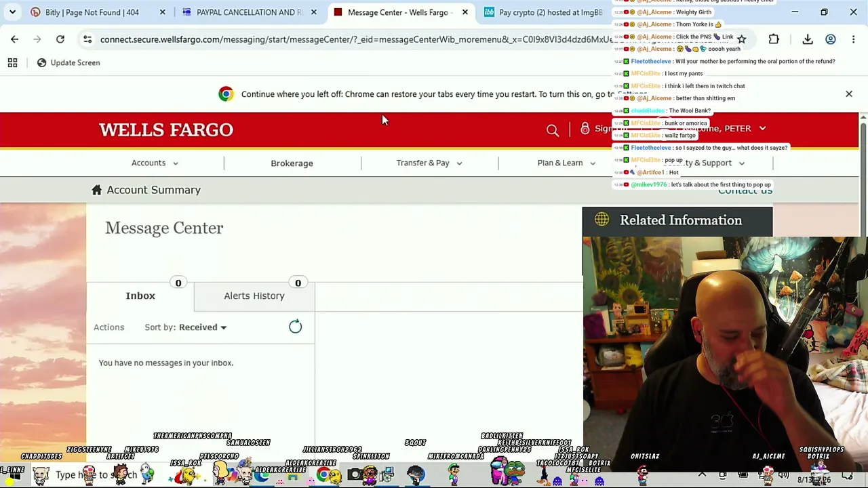
Task: Expand the Accounts navigation menu
Action: click(155, 163)
